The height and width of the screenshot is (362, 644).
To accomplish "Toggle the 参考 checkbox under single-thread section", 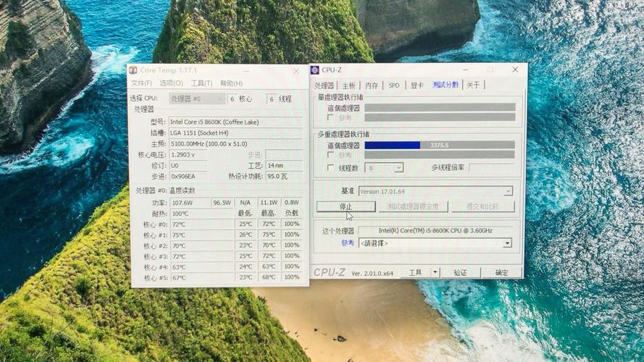I will (331, 117).
